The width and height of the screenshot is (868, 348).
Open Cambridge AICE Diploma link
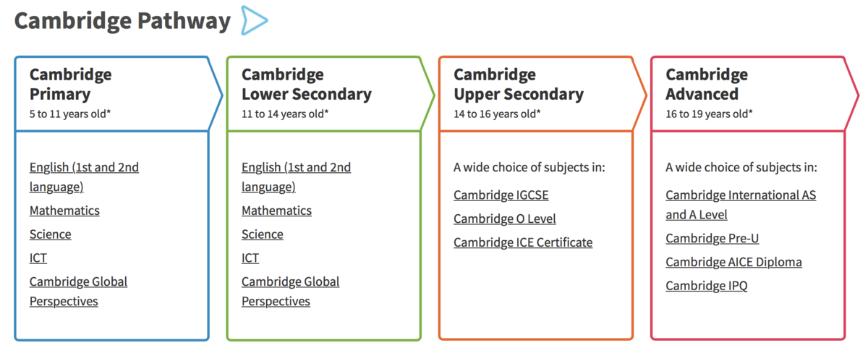(x=733, y=262)
